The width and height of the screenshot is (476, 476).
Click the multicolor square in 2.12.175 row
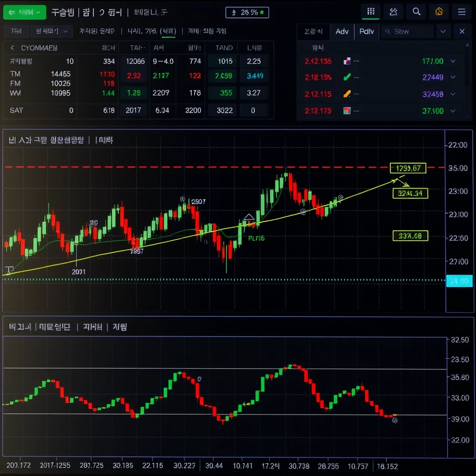pyautogui.click(x=347, y=111)
